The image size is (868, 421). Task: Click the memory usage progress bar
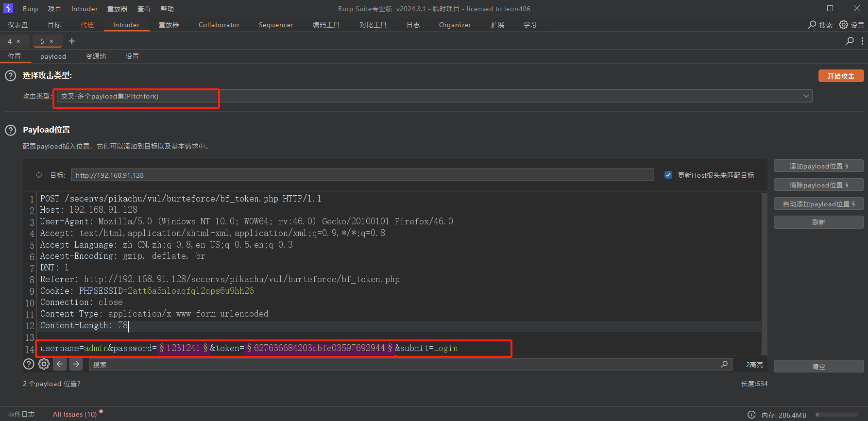(x=836, y=415)
